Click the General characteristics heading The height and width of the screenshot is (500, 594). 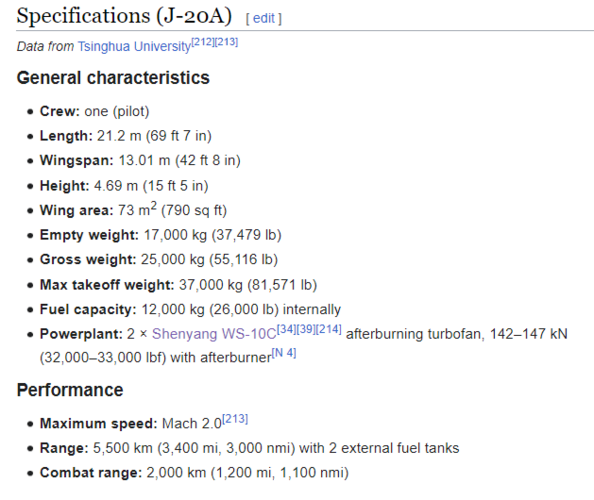[x=113, y=78]
